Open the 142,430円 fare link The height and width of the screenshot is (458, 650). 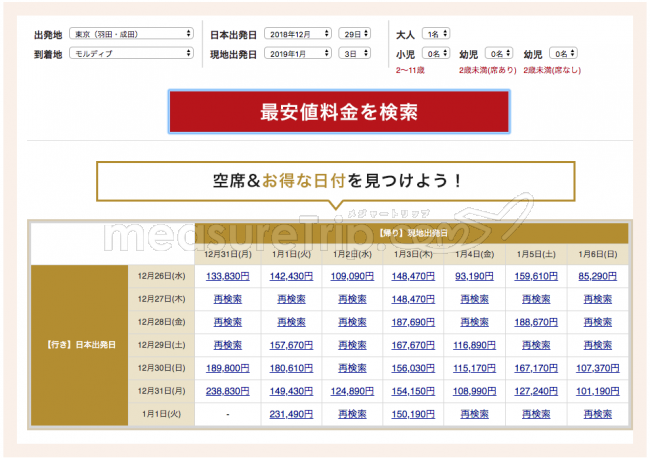[x=291, y=276]
